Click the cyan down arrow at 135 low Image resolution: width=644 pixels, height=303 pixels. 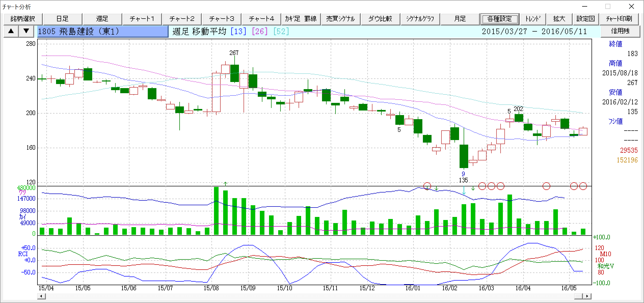tap(464, 190)
